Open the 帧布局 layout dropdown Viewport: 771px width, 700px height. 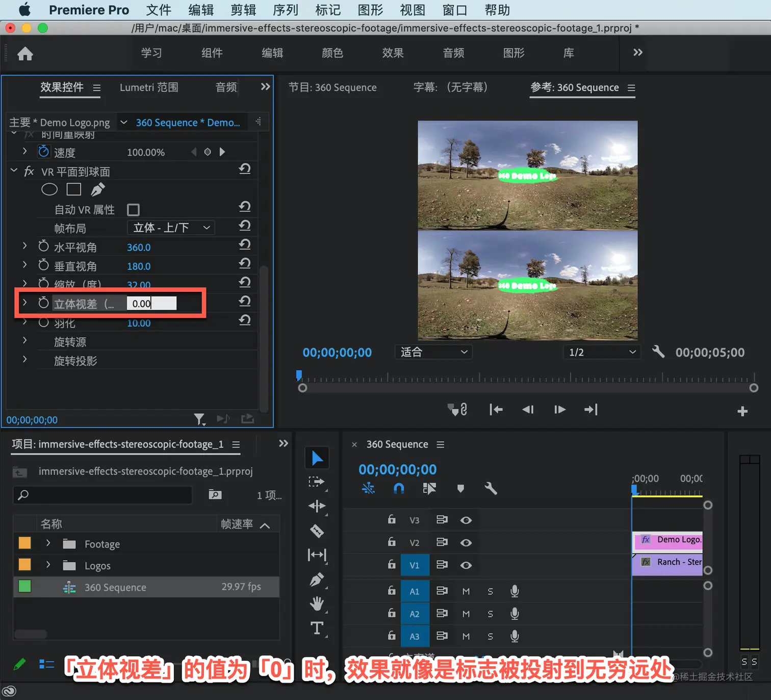[171, 228]
